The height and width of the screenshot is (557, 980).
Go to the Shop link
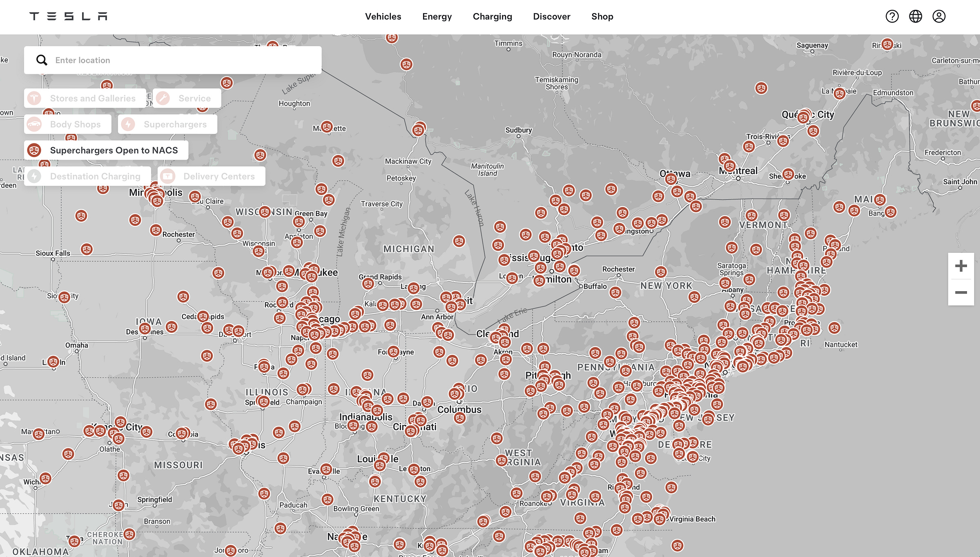coord(602,16)
